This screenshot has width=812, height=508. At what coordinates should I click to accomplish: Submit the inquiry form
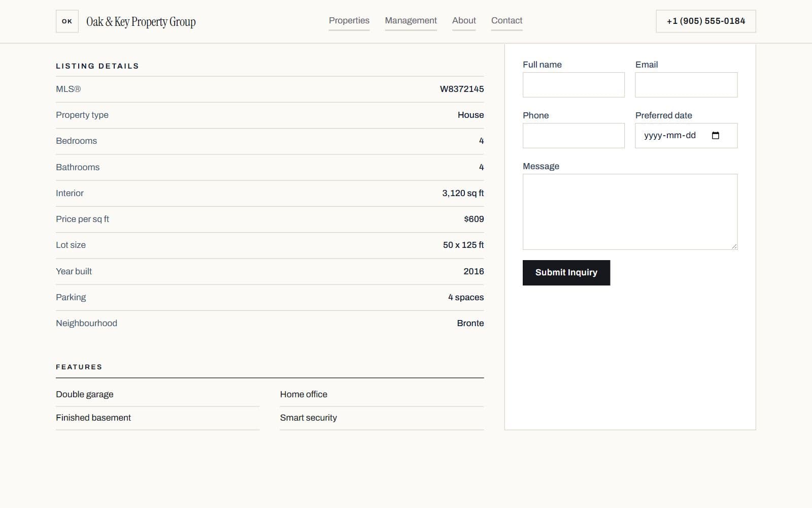pyautogui.click(x=566, y=273)
